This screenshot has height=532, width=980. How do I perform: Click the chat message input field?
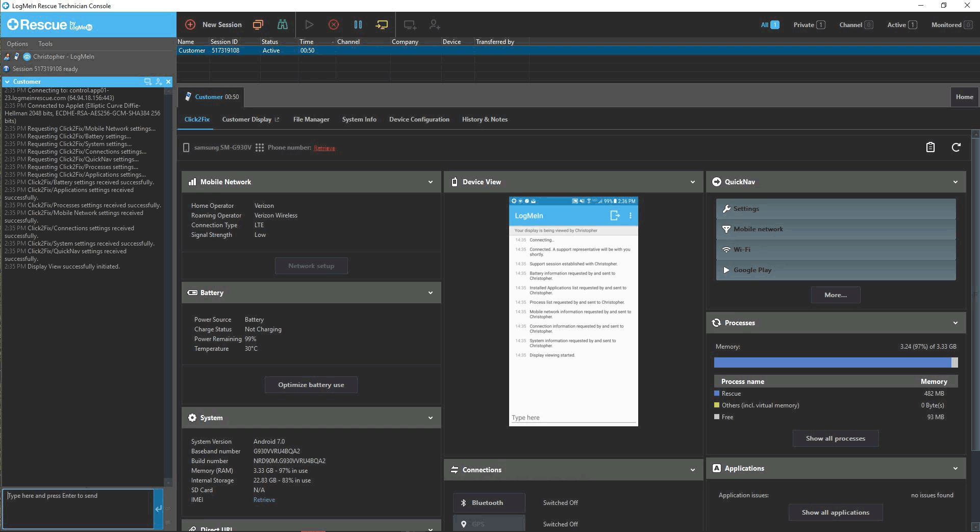coord(78,509)
